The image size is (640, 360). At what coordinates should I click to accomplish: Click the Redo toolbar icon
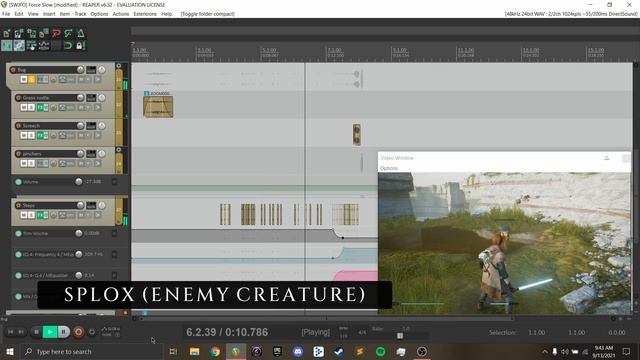click(x=69, y=33)
